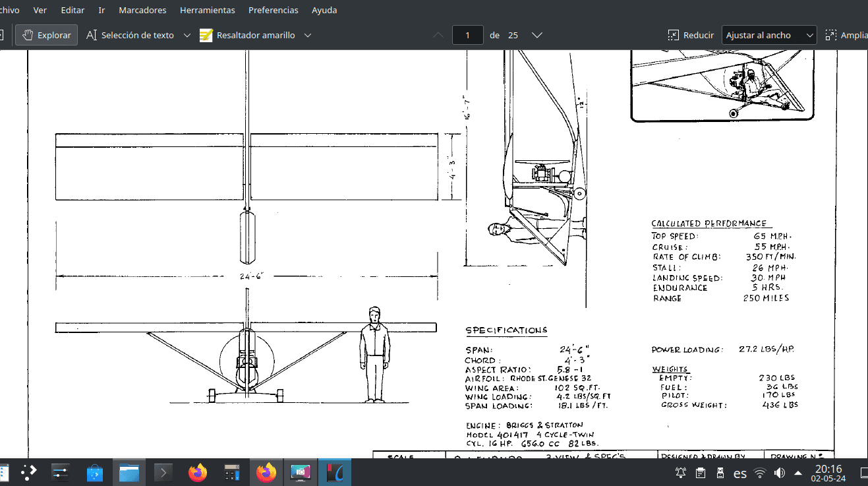Click the TOP SPEED line in document
Screen dimensions: 868x486
722,236
